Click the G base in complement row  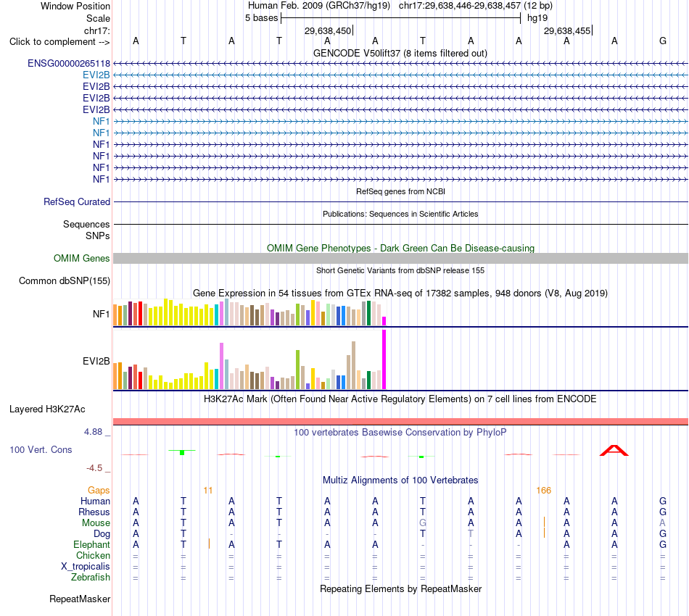click(663, 41)
